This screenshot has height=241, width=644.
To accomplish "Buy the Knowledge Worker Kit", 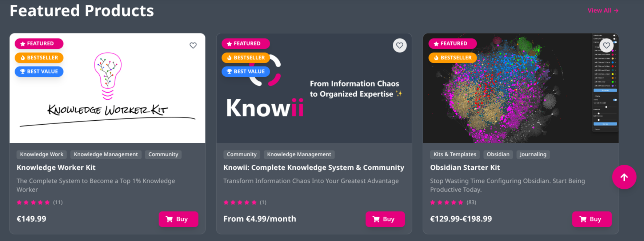I will [178, 219].
